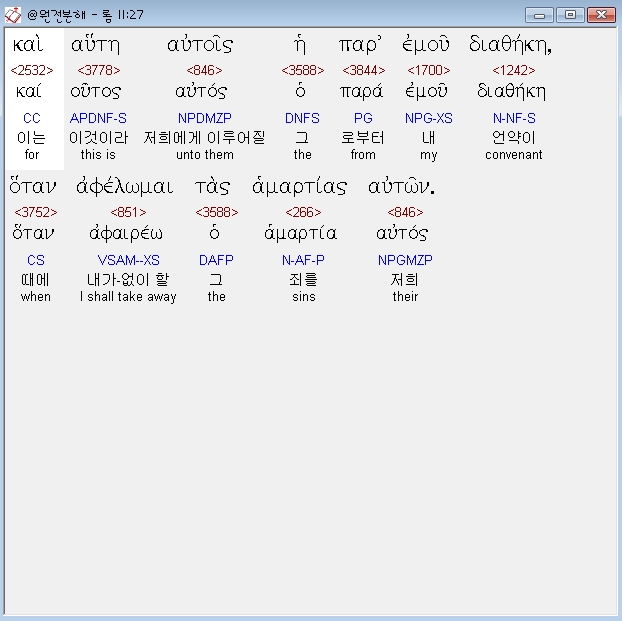Click parsing code NPDMZP

pyautogui.click(x=205, y=118)
